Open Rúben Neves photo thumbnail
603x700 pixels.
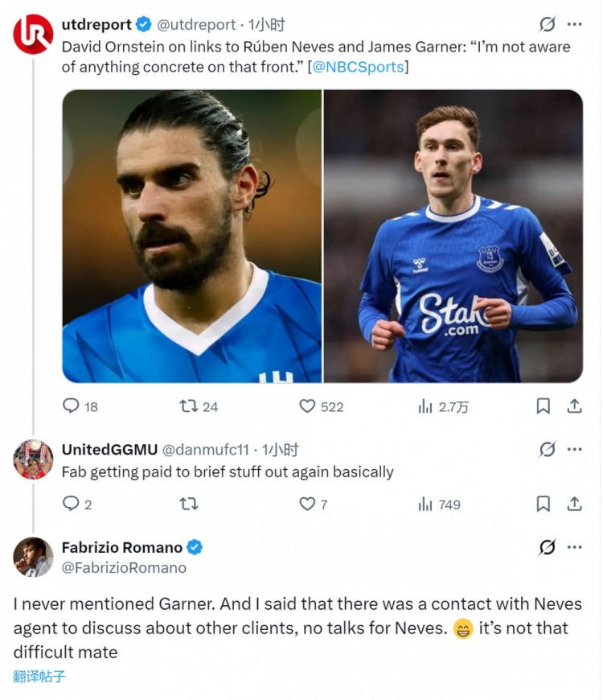[x=192, y=236]
